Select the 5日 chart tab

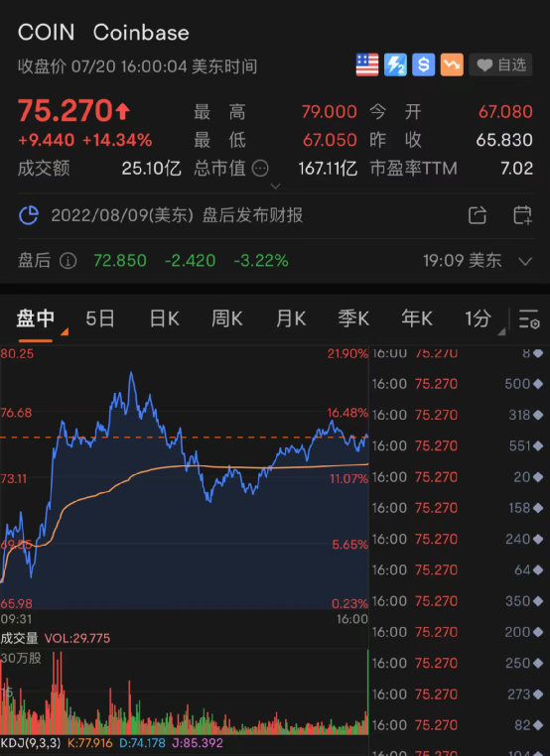(x=100, y=318)
